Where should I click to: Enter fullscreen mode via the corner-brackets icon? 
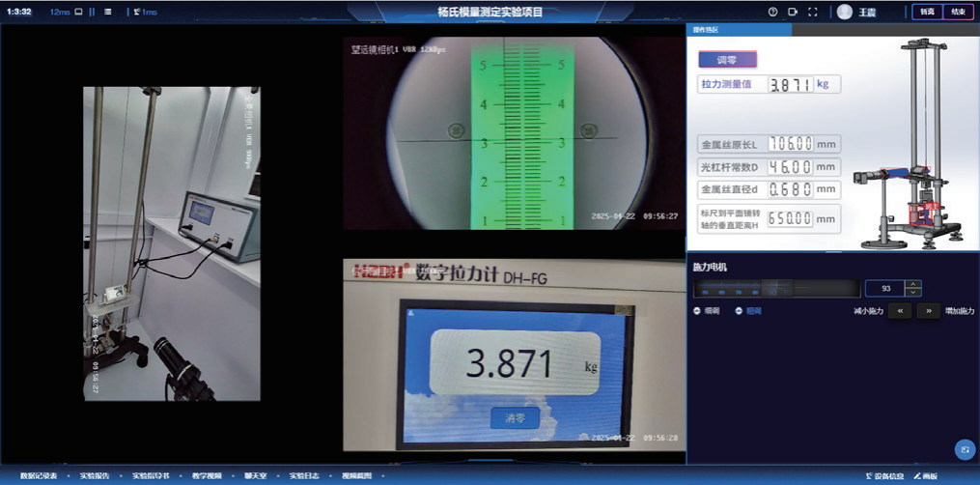pyautogui.click(x=813, y=12)
